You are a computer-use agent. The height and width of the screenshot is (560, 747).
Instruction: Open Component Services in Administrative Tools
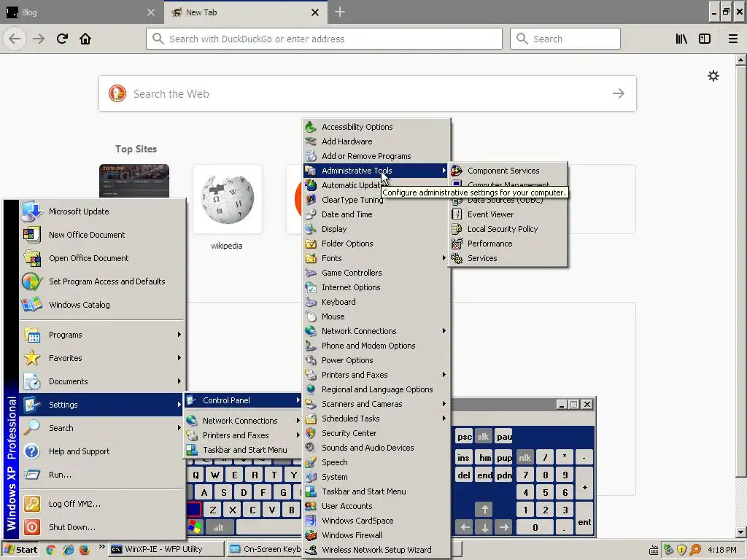[x=508, y=171]
